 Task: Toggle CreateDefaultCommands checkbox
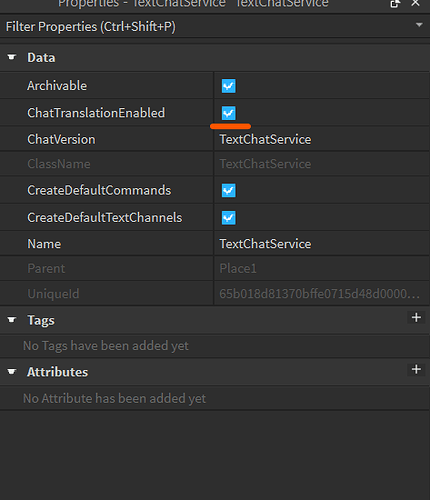(x=229, y=191)
